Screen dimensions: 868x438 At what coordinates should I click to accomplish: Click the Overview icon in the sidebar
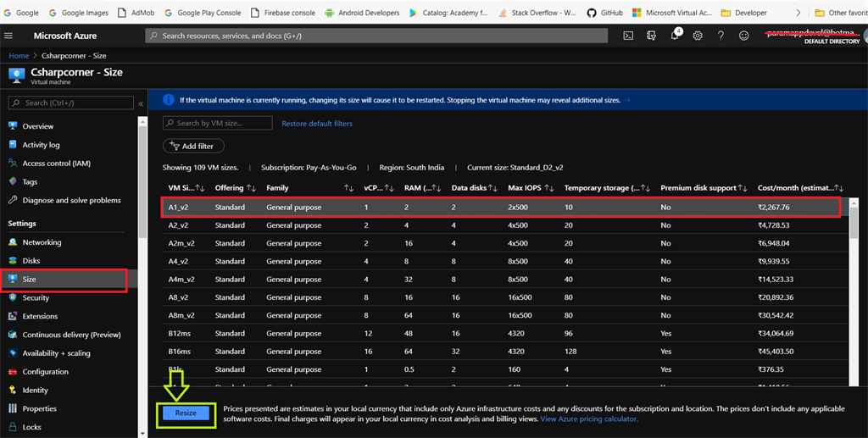13,126
